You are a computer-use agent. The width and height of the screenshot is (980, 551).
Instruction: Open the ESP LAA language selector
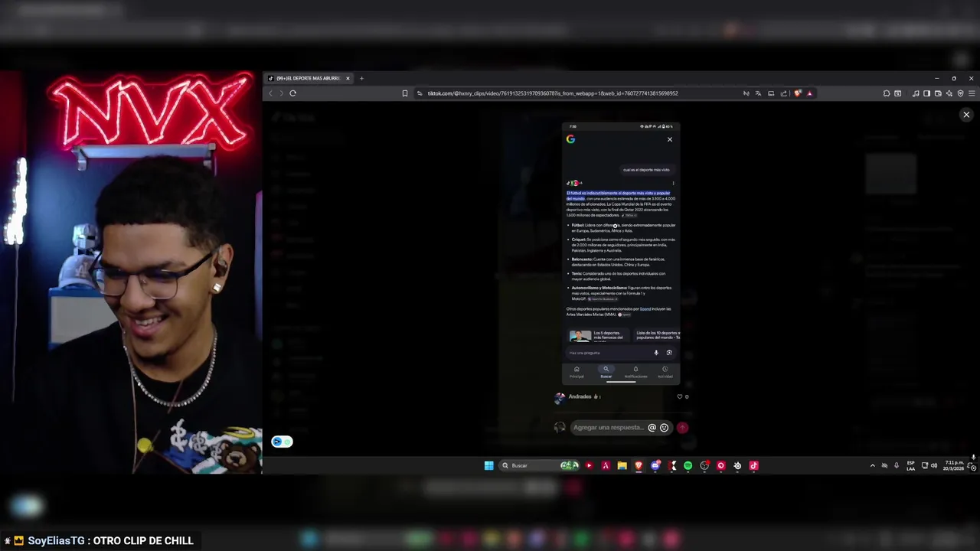[910, 465]
